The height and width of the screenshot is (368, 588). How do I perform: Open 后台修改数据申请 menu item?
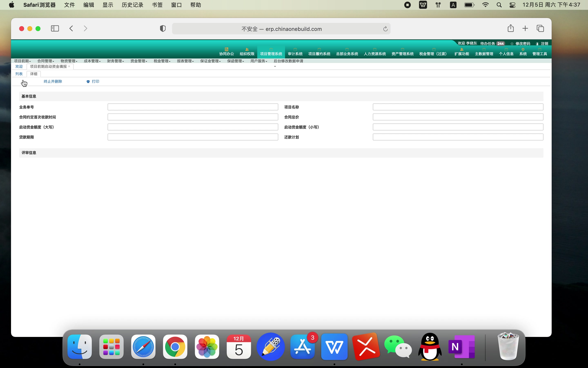click(x=288, y=61)
